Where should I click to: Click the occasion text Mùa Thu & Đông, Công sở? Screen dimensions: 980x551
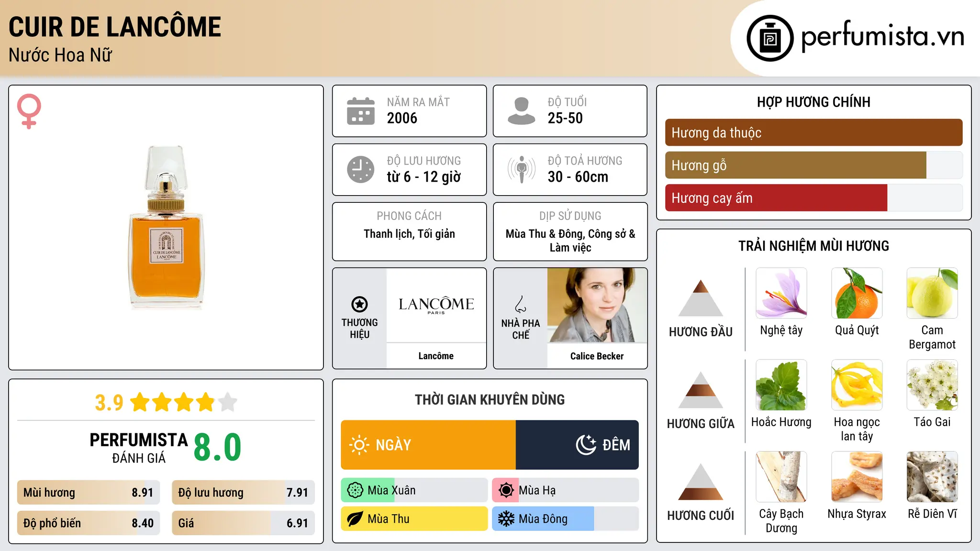[x=570, y=241]
